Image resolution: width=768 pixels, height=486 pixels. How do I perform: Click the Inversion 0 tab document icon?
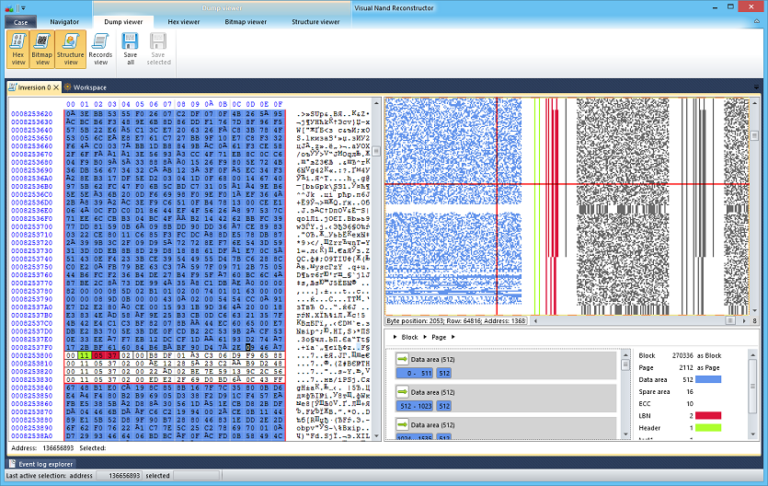tap(13, 87)
